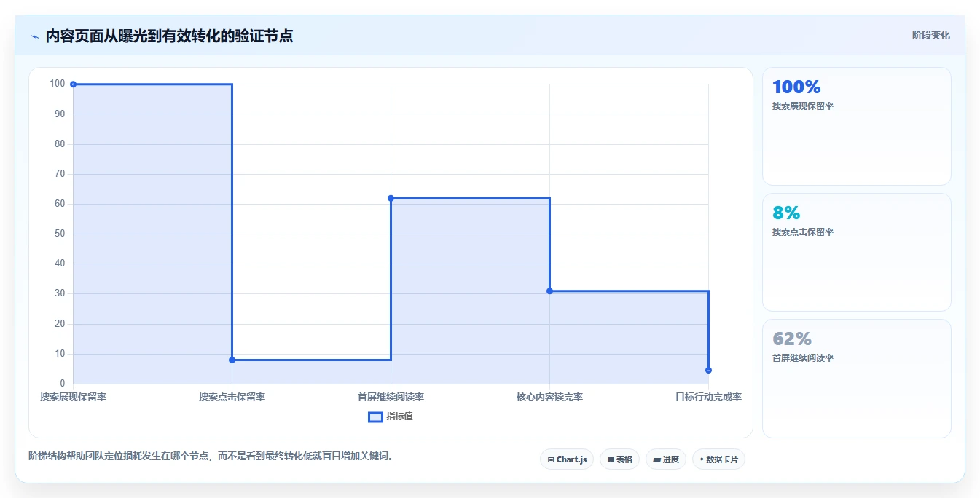This screenshot has width=980, height=498.
Task: Select the Chart.js tag pill
Action: (x=567, y=459)
